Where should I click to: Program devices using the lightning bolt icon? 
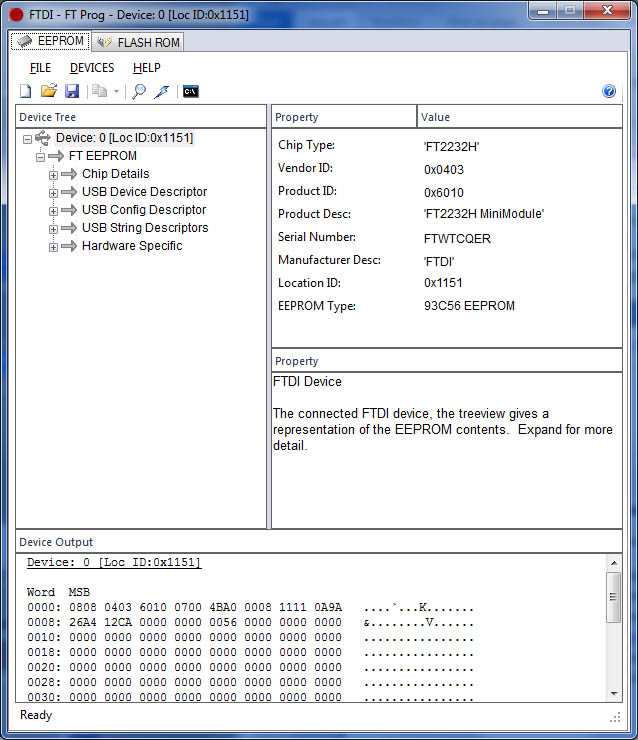pyautogui.click(x=162, y=91)
